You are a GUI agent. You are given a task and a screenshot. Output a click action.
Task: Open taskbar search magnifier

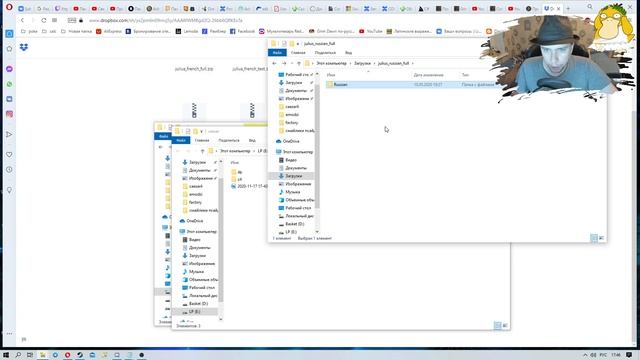(18, 355)
